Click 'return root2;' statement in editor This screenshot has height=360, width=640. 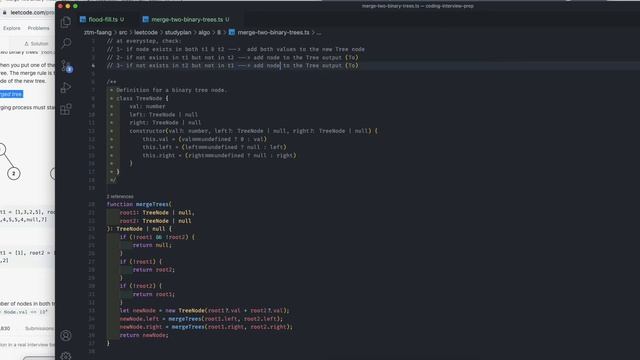pos(153,270)
